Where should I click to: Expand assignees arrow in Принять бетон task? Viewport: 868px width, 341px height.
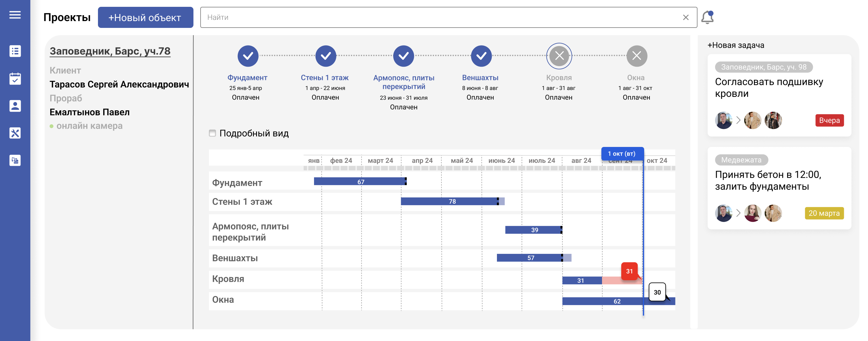(x=738, y=213)
